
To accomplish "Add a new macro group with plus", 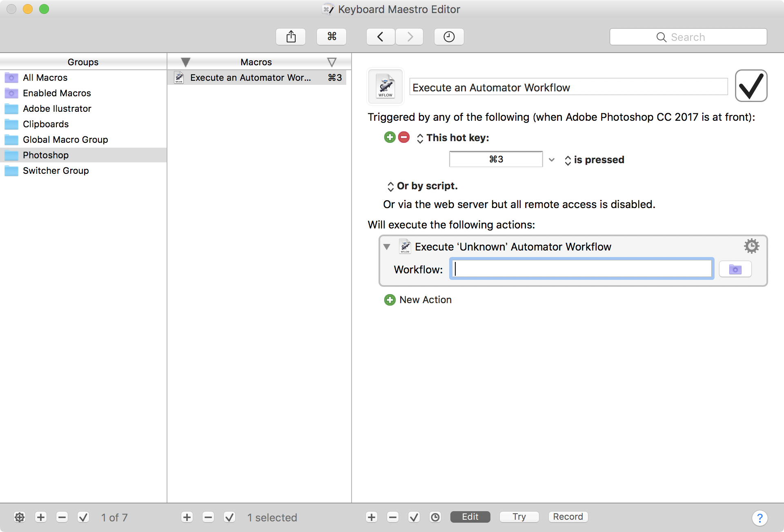I will [41, 517].
